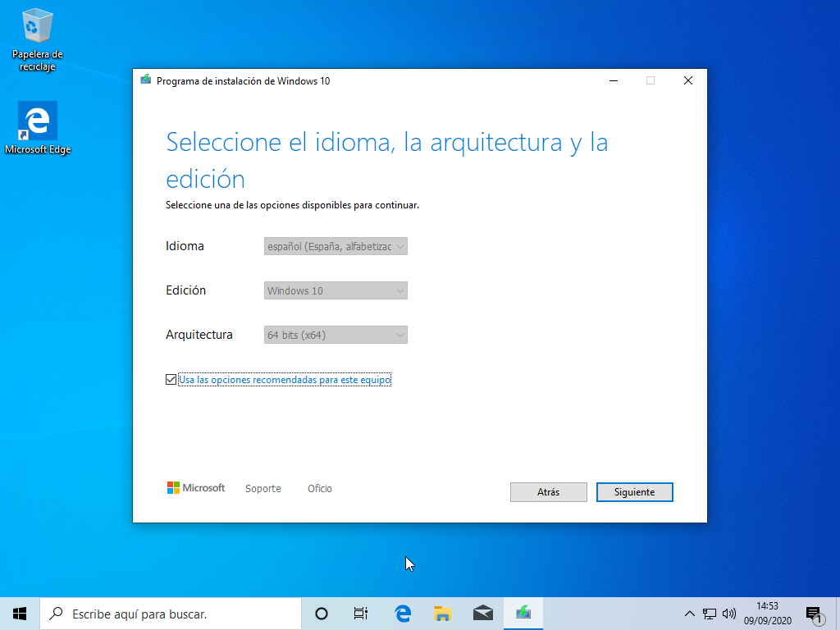This screenshot has height=630, width=840.
Task: Click the "Escribe aquí para buscar" search field
Action: click(x=164, y=613)
